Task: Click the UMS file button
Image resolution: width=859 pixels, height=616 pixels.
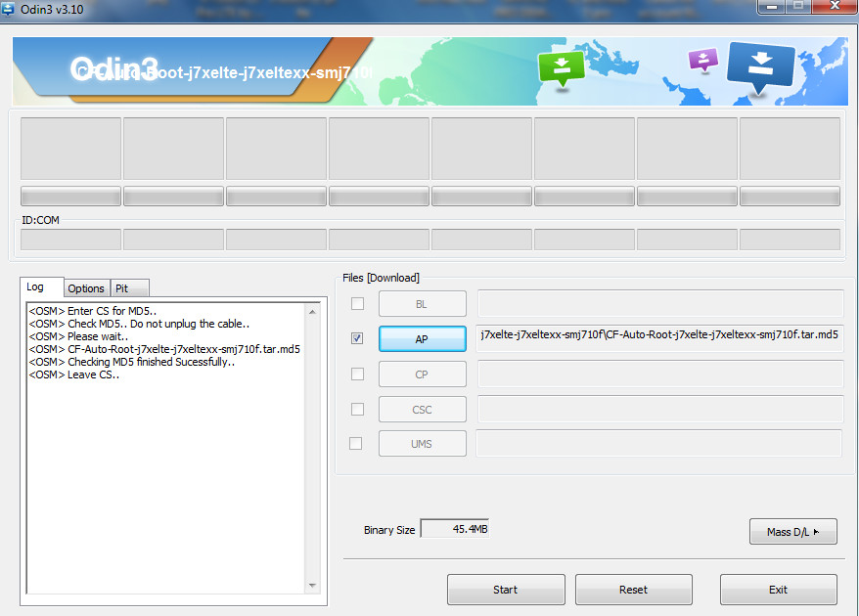Action: [423, 444]
